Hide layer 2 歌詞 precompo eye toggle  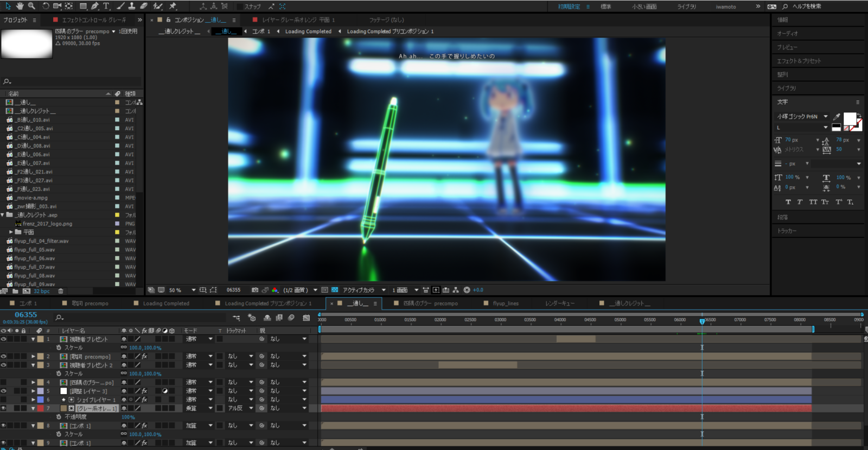[x=4, y=356]
